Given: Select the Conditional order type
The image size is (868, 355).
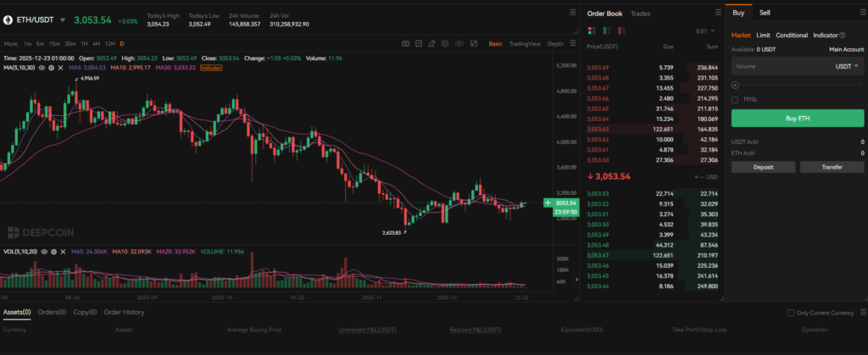Looking at the screenshot, I should (792, 36).
